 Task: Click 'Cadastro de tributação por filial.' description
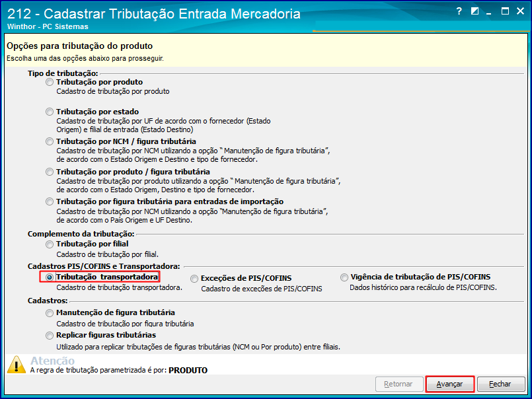click(108, 254)
